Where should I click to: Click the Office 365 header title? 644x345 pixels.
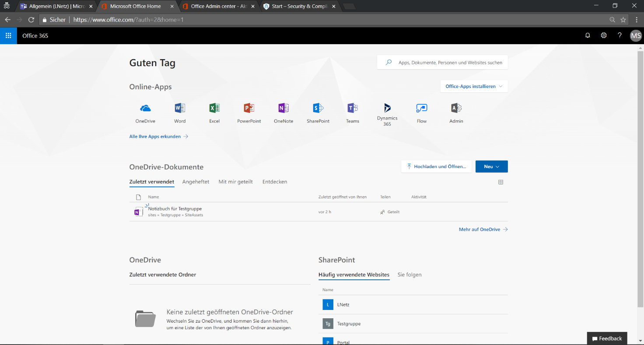35,35
